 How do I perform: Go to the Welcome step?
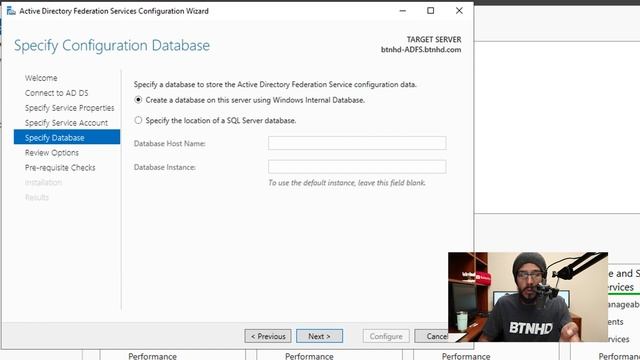[x=41, y=78]
